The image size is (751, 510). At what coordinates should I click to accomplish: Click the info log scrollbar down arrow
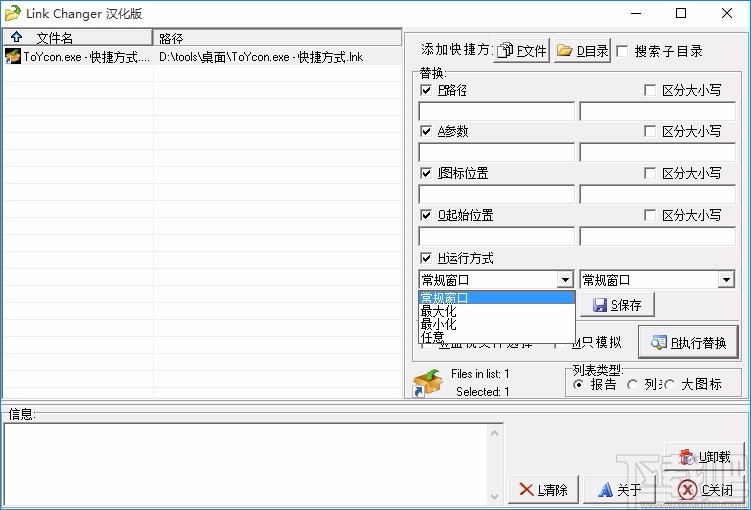[495, 497]
